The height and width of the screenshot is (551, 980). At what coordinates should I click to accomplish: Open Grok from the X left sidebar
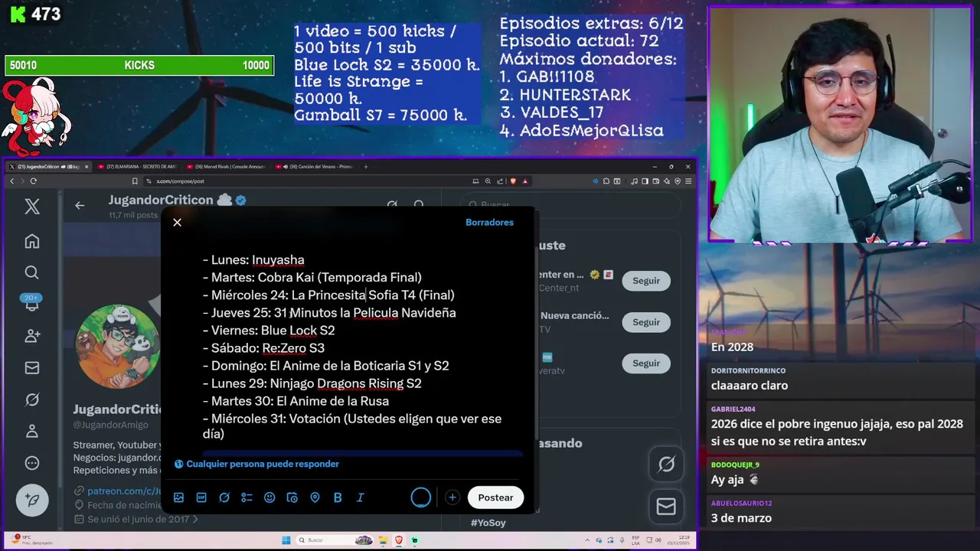(x=31, y=399)
